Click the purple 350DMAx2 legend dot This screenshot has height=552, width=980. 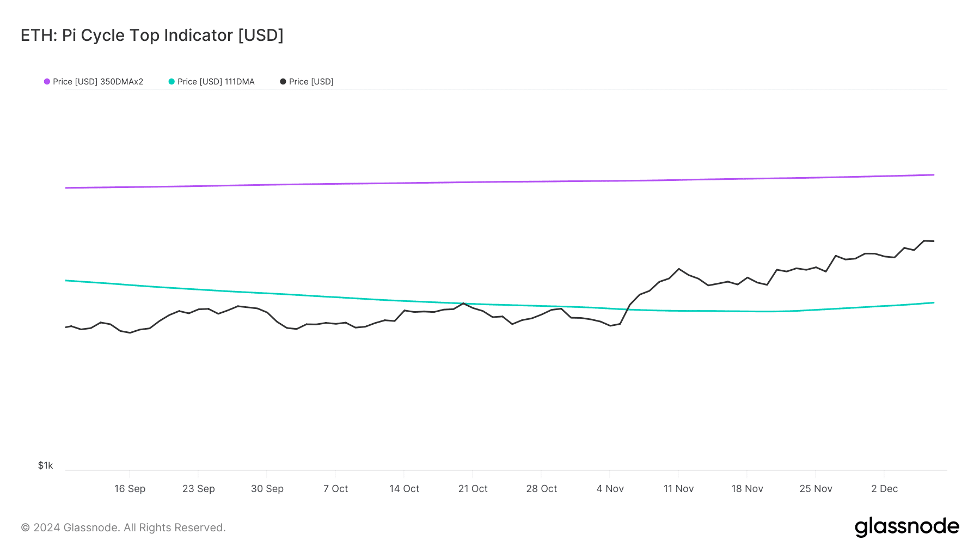click(47, 82)
